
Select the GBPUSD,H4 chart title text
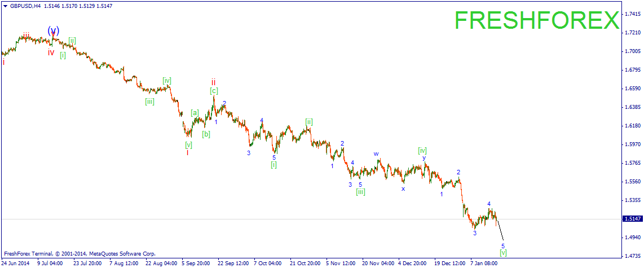24,6
